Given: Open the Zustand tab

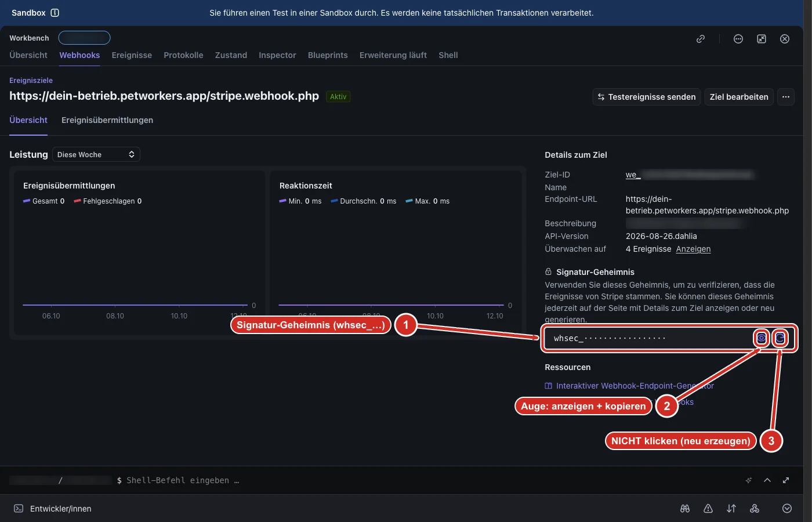Looking at the screenshot, I should coord(231,55).
